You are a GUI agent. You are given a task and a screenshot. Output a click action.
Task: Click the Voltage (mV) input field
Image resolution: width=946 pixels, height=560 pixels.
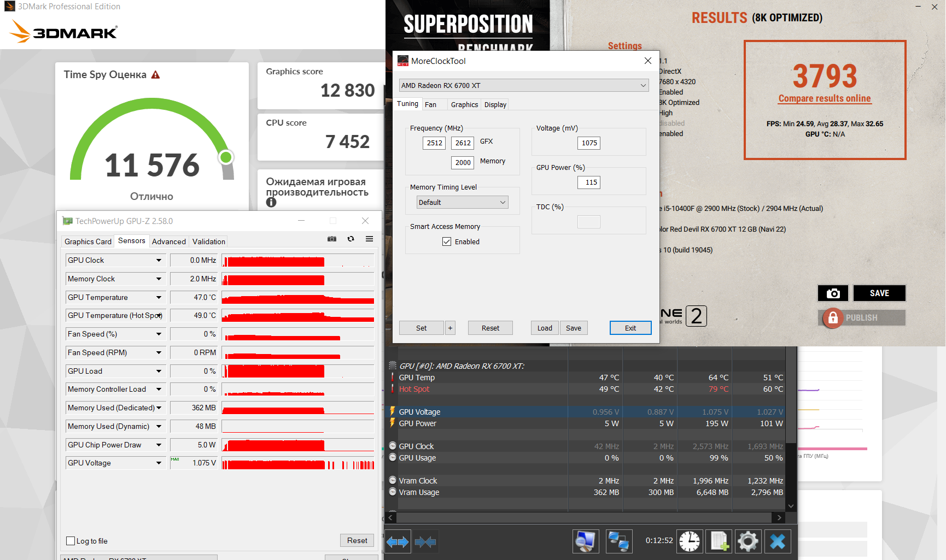(589, 143)
